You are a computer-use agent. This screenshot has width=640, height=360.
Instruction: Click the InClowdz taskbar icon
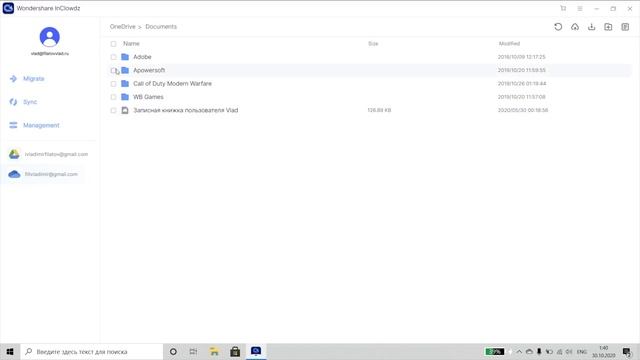[256, 351]
